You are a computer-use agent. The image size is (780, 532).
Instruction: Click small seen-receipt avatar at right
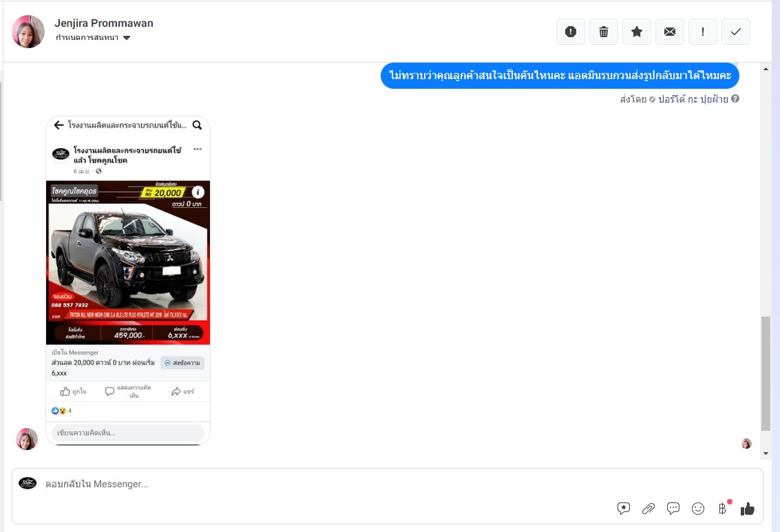(746, 443)
